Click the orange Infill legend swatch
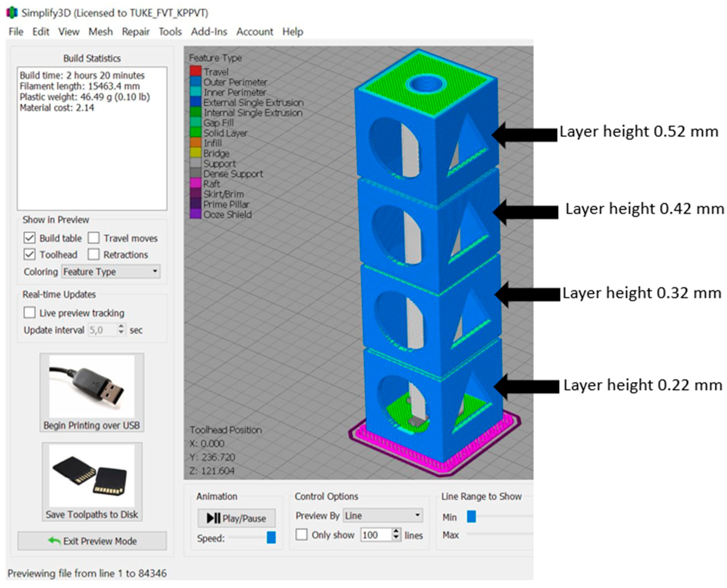Screen dimensions: 727x588 click(x=195, y=143)
